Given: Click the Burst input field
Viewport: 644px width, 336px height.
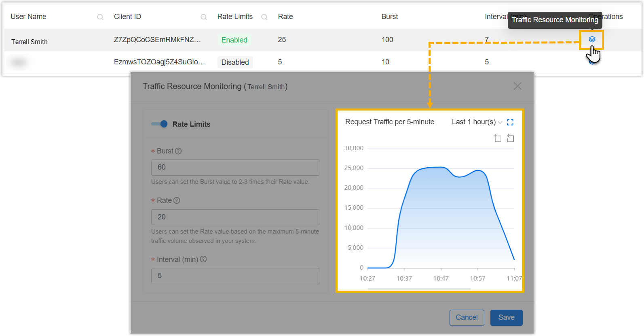Looking at the screenshot, I should tap(235, 168).
